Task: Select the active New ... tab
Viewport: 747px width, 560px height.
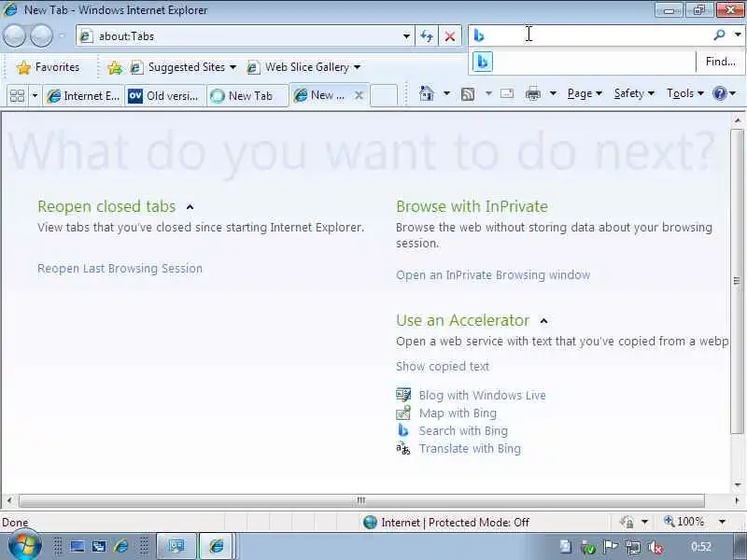Action: coord(321,95)
